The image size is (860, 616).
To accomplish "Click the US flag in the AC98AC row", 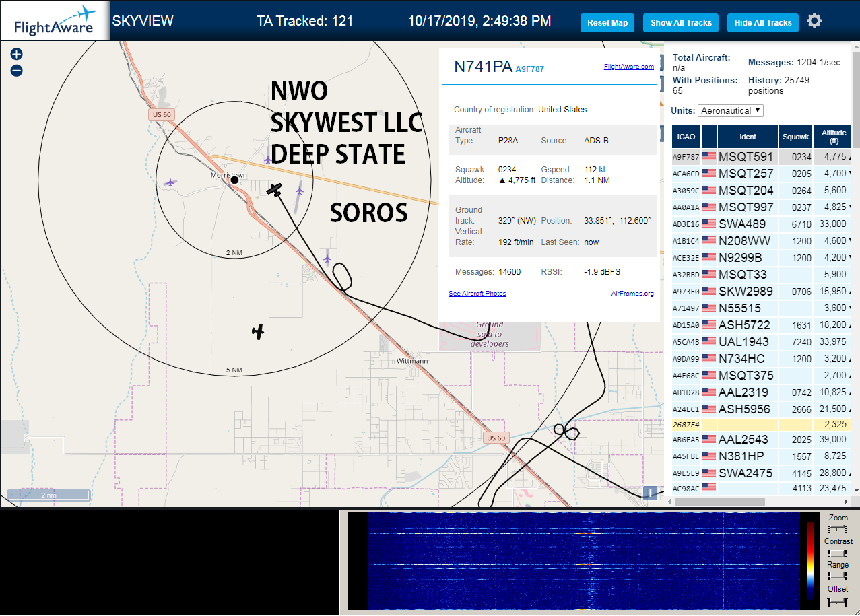I will (x=708, y=488).
